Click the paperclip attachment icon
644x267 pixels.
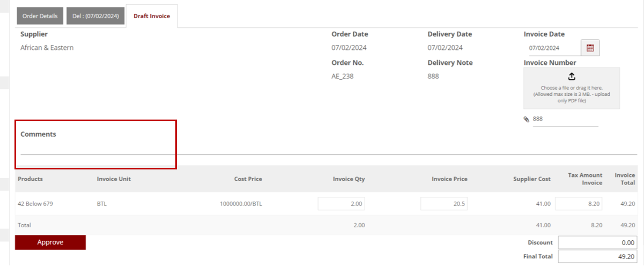[x=527, y=120]
